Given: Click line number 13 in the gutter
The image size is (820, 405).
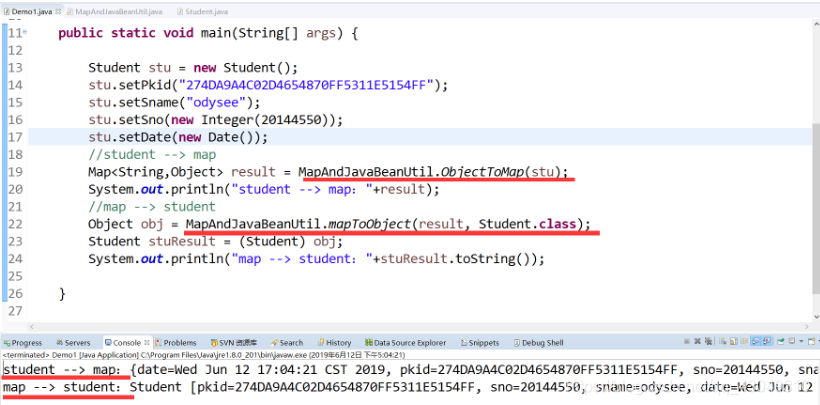Looking at the screenshot, I should coord(15,68).
